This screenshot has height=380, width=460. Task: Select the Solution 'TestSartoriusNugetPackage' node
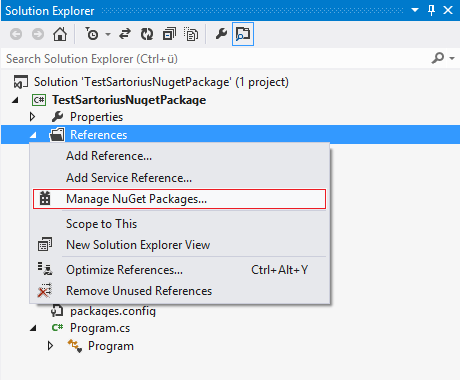pos(161,82)
